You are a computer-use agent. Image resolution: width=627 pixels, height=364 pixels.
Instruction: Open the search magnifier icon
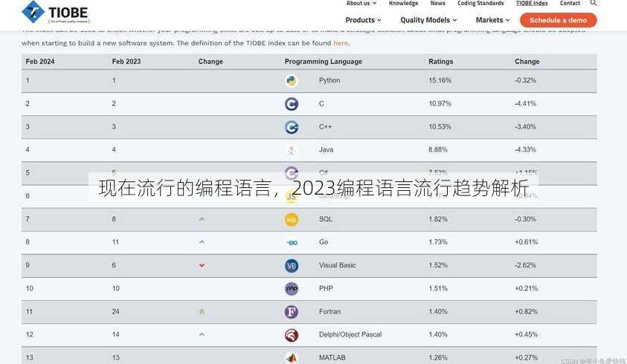pyautogui.click(x=594, y=3)
